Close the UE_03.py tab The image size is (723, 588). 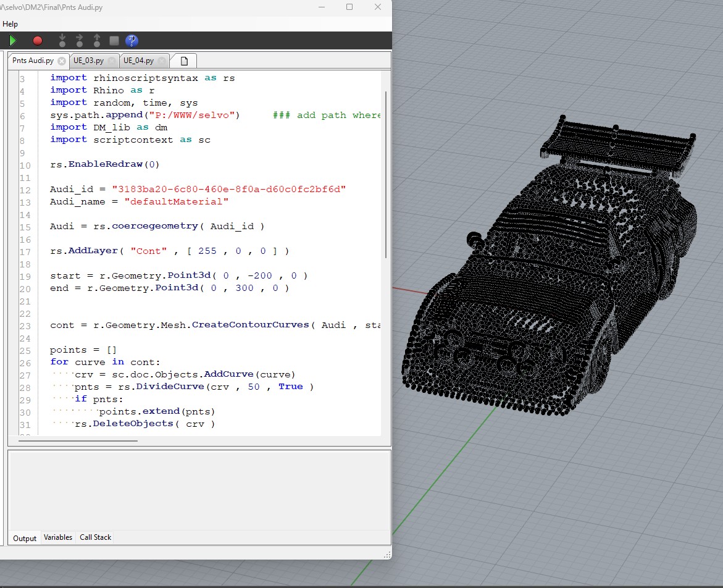[112, 61]
